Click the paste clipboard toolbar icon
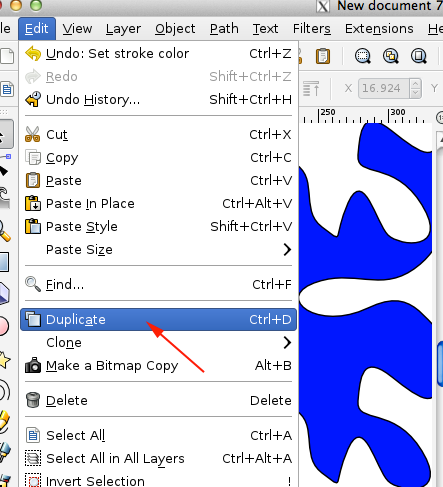Viewport: 443px width, 487px height. pos(323,56)
